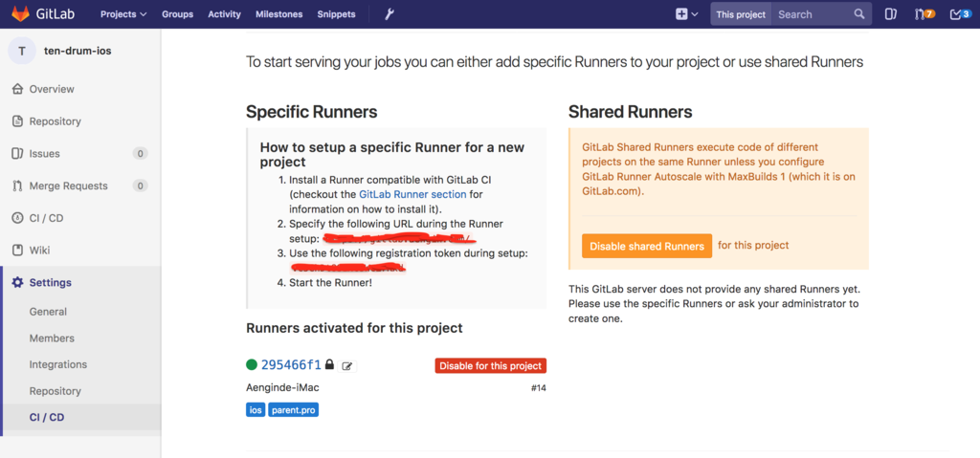The height and width of the screenshot is (458, 980).
Task: Open Activity in top navigation
Action: (224, 13)
